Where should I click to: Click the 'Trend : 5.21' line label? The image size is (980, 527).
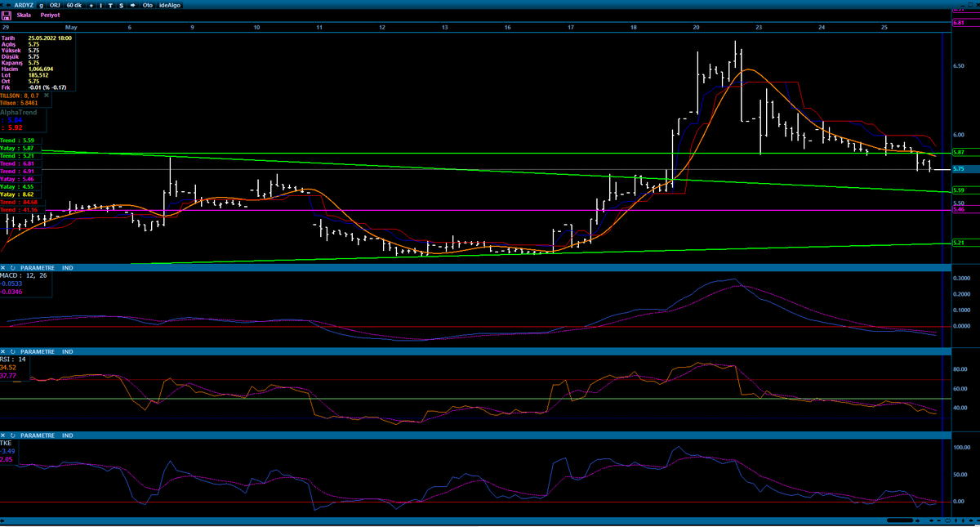(16, 155)
